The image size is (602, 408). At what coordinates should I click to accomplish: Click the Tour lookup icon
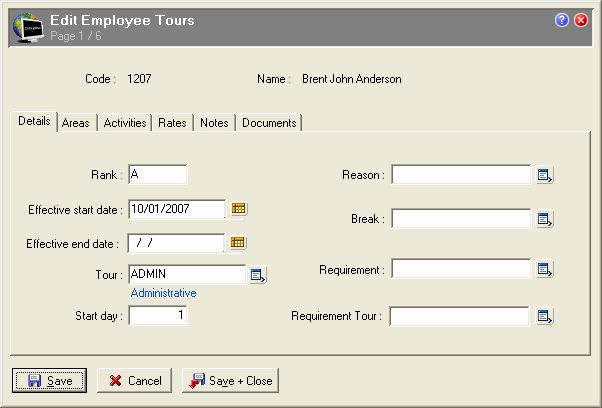(x=257, y=275)
